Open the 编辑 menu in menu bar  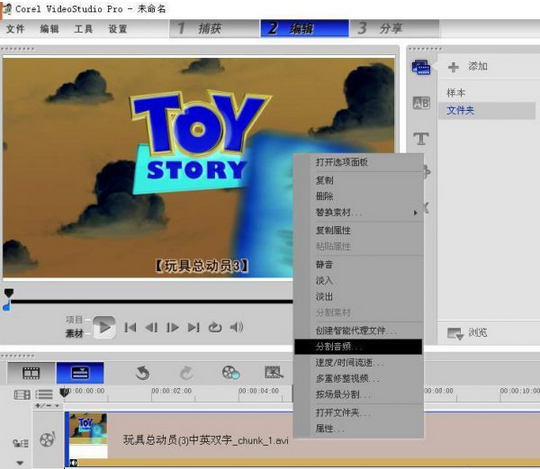49,29
